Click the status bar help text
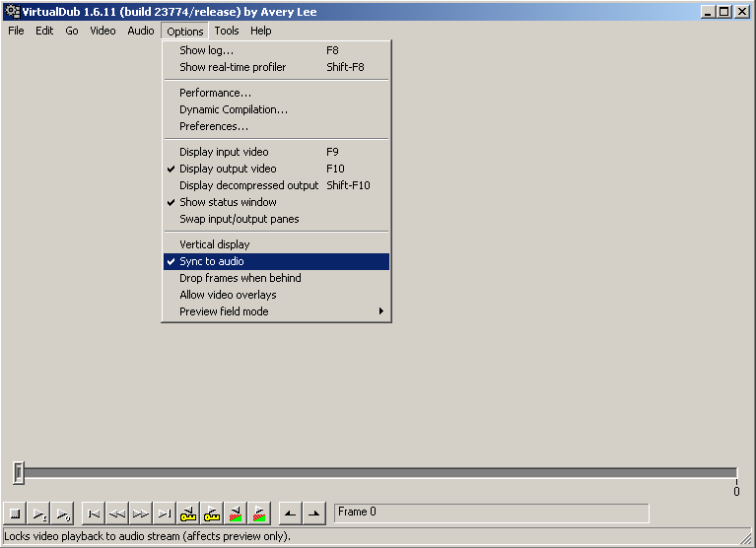 coord(147,536)
